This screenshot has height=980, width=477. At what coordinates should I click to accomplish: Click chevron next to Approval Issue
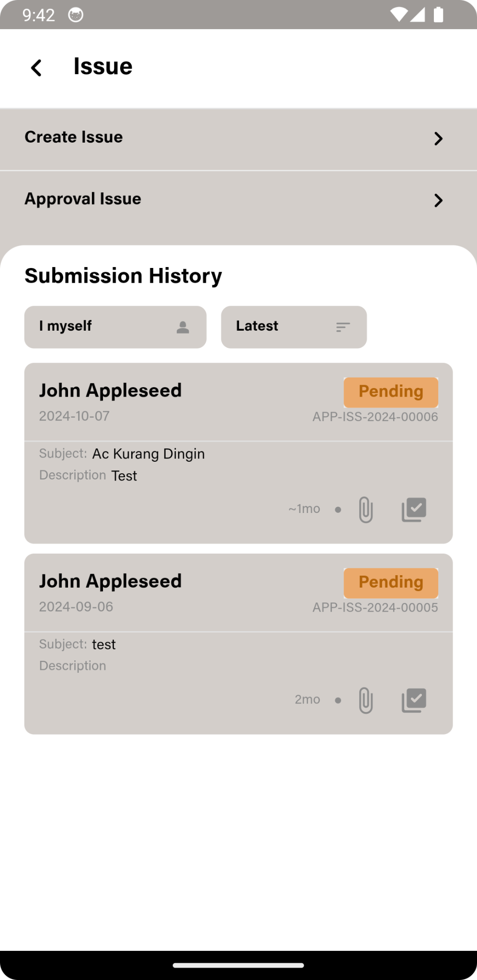(438, 200)
